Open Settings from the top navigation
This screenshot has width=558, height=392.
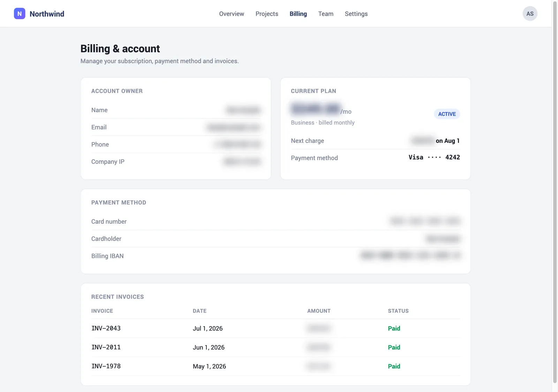point(356,14)
